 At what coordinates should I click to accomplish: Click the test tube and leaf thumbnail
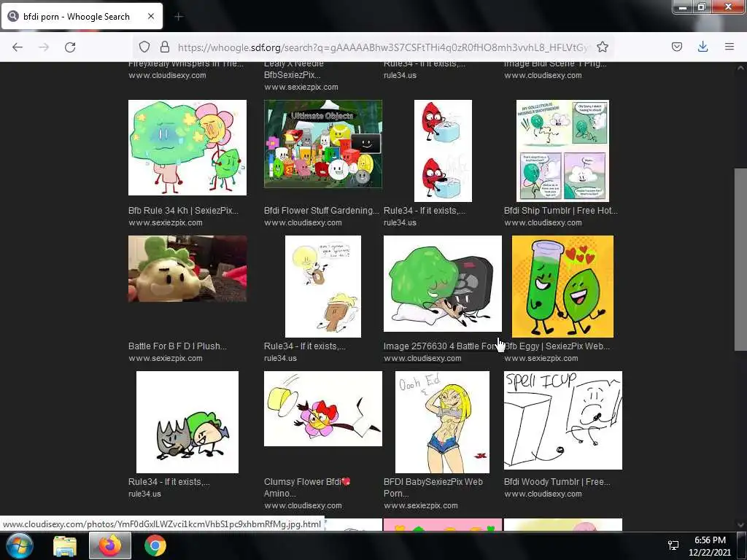[562, 286]
